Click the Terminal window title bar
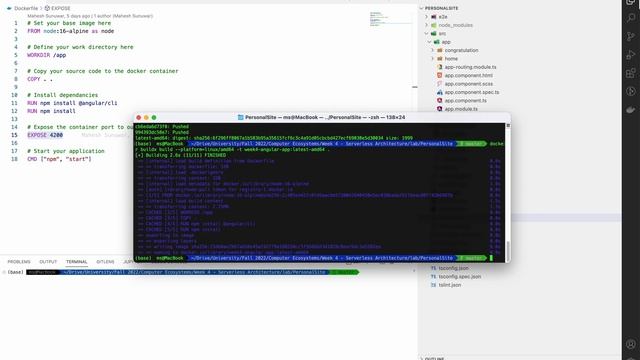 pyautogui.click(x=322, y=118)
